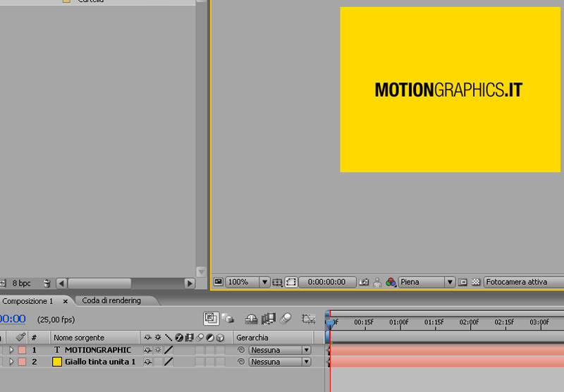Expand the Giallo tinta unita 1 layer
The image size is (564, 392).
[x=11, y=362]
